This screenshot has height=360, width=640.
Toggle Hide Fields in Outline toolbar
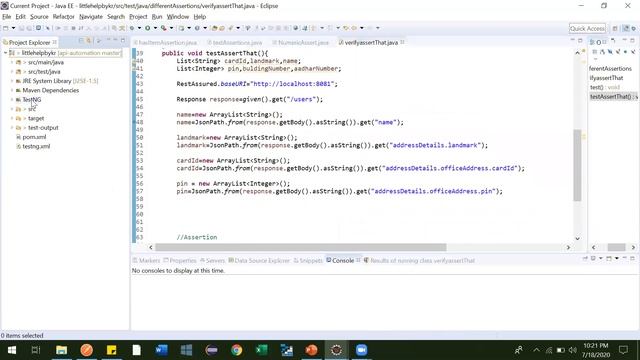(x=602, y=52)
